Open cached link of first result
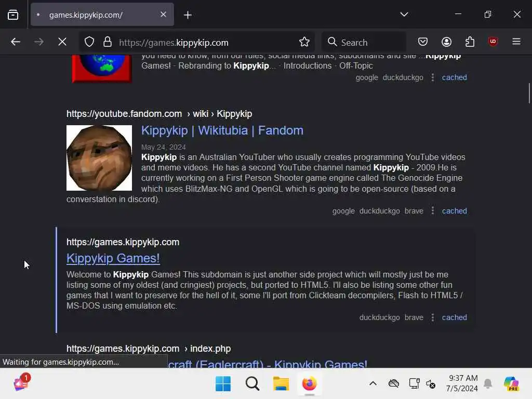The height and width of the screenshot is (399, 532). pyautogui.click(x=454, y=78)
